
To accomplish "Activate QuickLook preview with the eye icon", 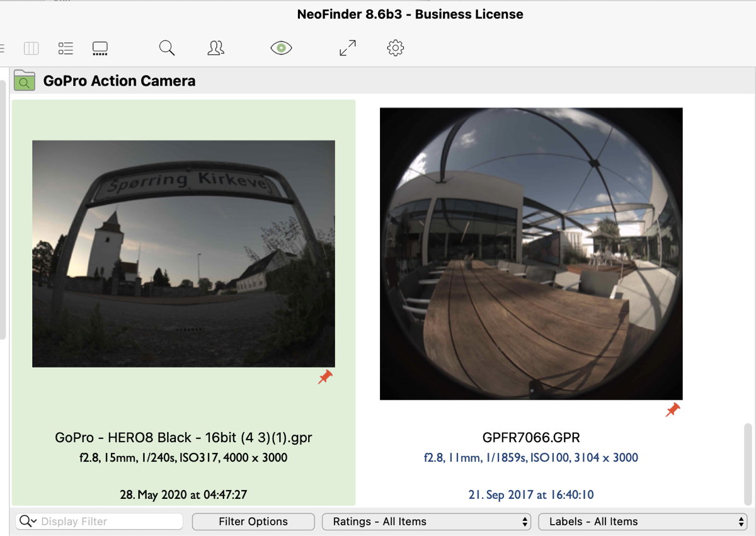I will tap(280, 47).
